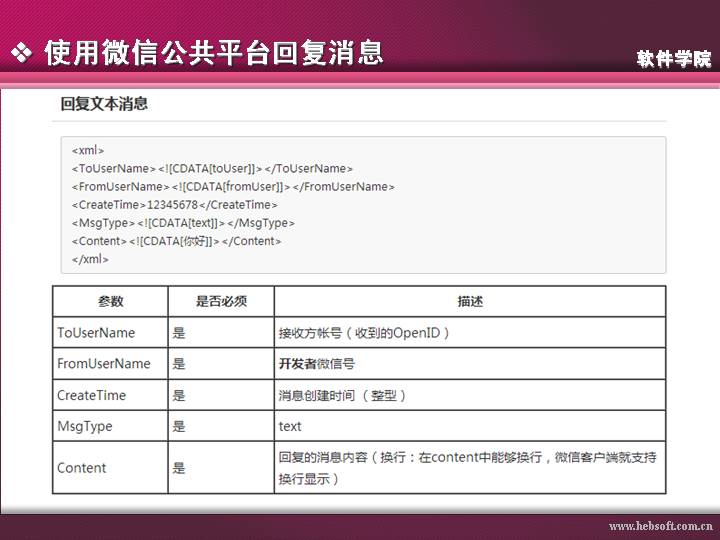Screen dimensions: 720x540
Task: Select the Content cell in the table
Action: pyautogui.click(x=82, y=467)
